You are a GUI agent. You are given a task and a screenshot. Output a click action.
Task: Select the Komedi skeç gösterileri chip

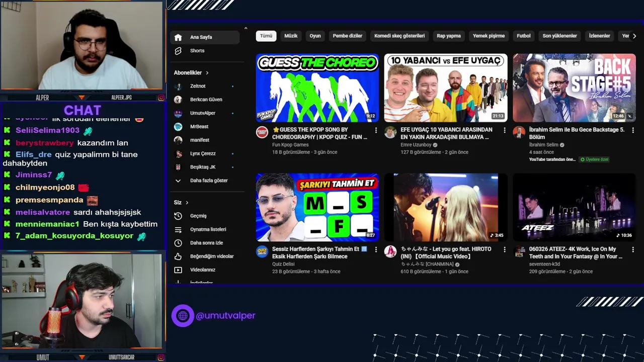point(399,36)
